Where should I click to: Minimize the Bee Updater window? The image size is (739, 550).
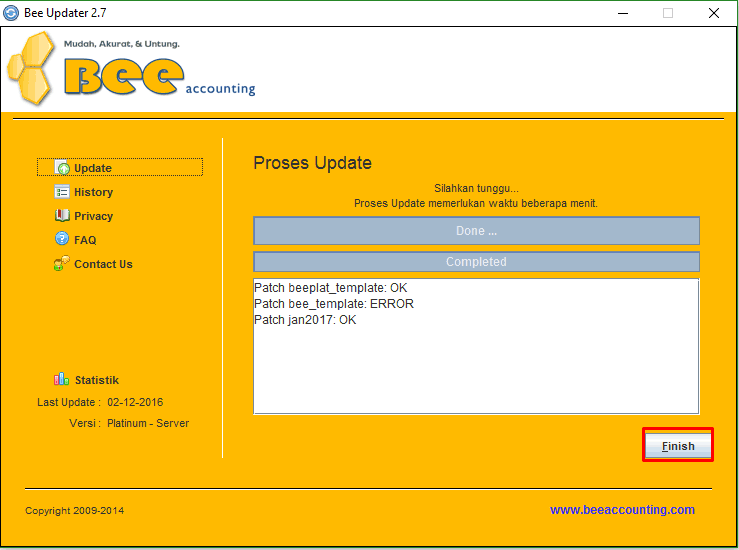point(623,13)
